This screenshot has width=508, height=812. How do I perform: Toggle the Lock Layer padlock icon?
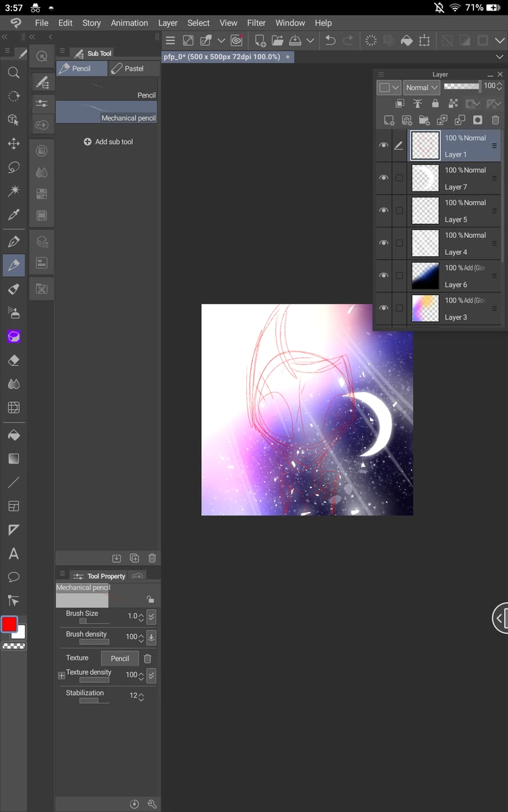pyautogui.click(x=435, y=104)
